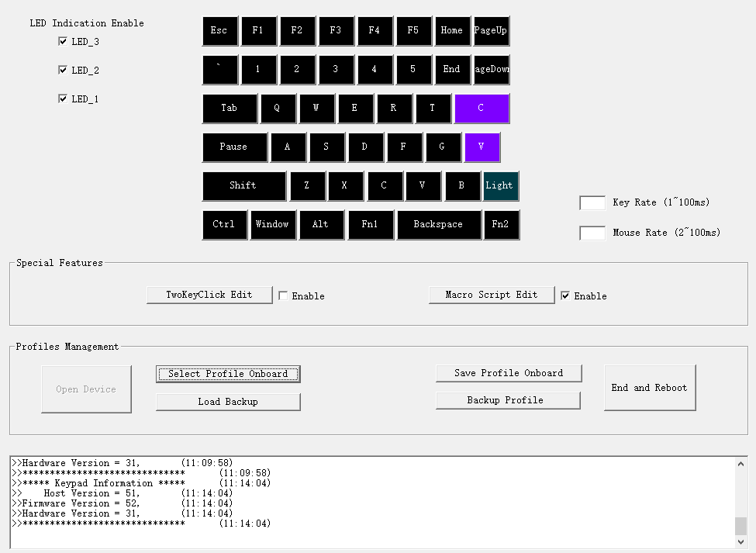
Task: Select the F5 key button
Action: (x=414, y=31)
